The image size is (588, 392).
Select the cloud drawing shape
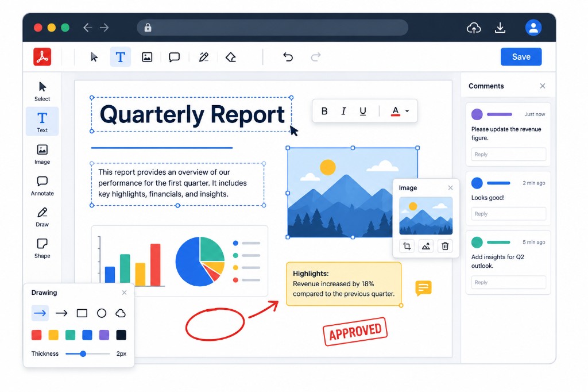click(x=121, y=313)
